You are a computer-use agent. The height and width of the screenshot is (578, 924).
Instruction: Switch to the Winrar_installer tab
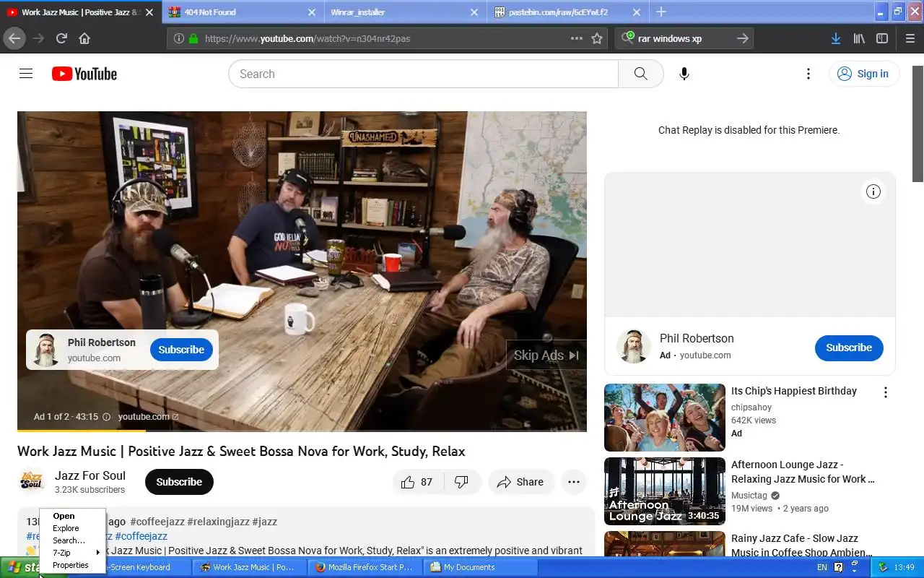coord(405,12)
